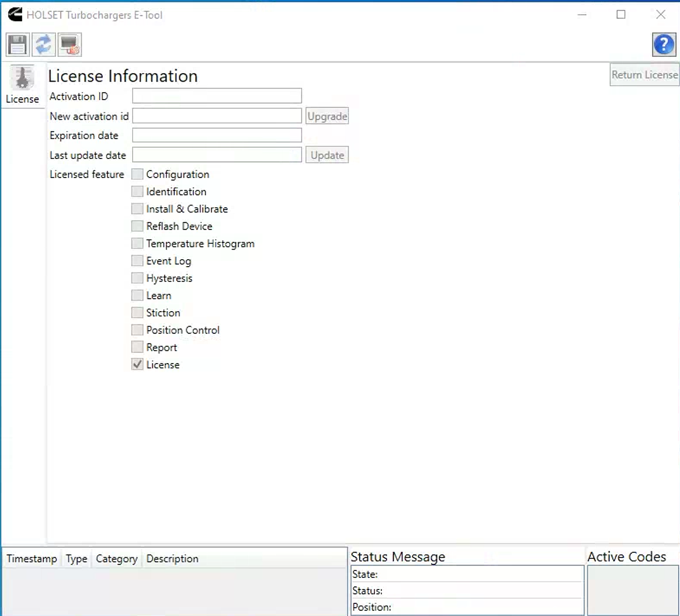680x616 pixels.
Task: Toggle the Identification checkbox
Action: tap(137, 191)
